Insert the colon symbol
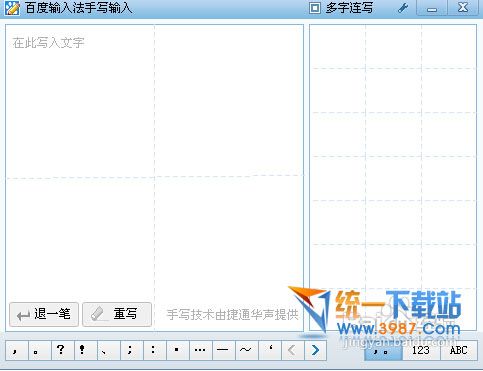 pyautogui.click(x=155, y=350)
